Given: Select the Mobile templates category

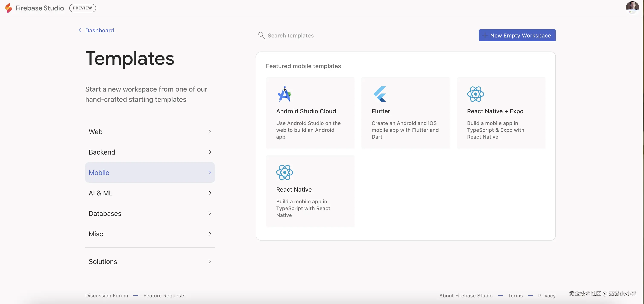Looking at the screenshot, I should pos(150,173).
